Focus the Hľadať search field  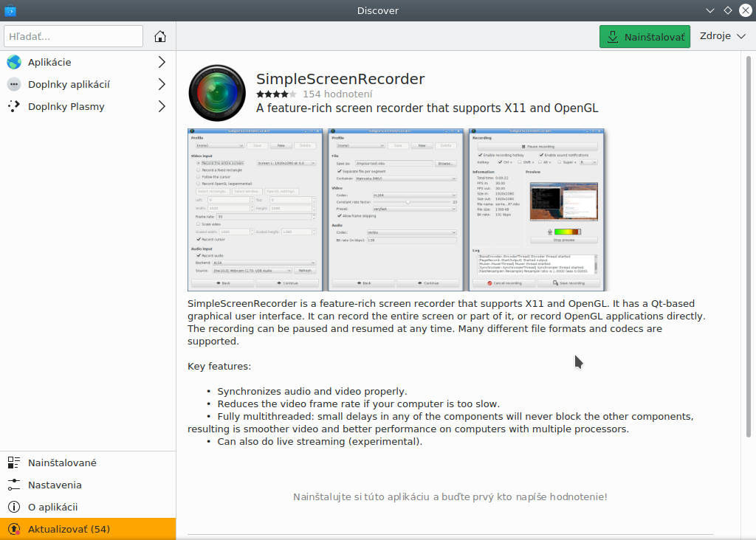(73, 36)
